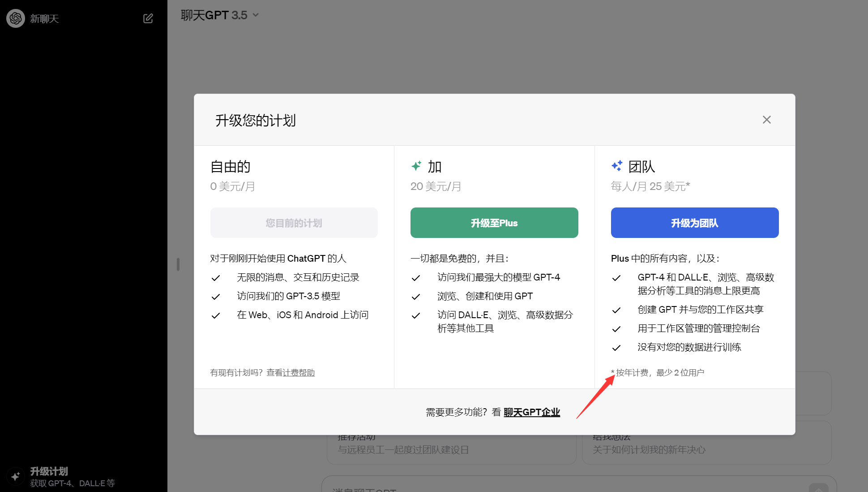Image resolution: width=868 pixels, height=492 pixels.
Task: Open the 聊天GPT企业 link
Action: [x=532, y=412]
